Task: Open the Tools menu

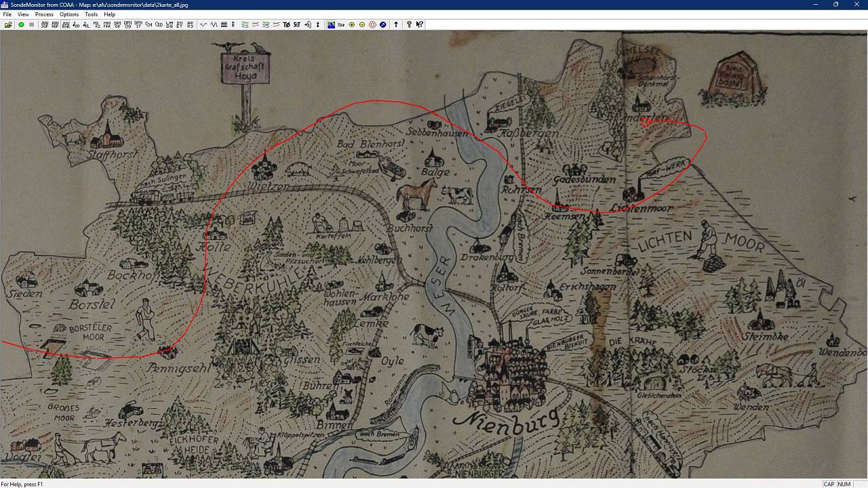Action: point(91,14)
